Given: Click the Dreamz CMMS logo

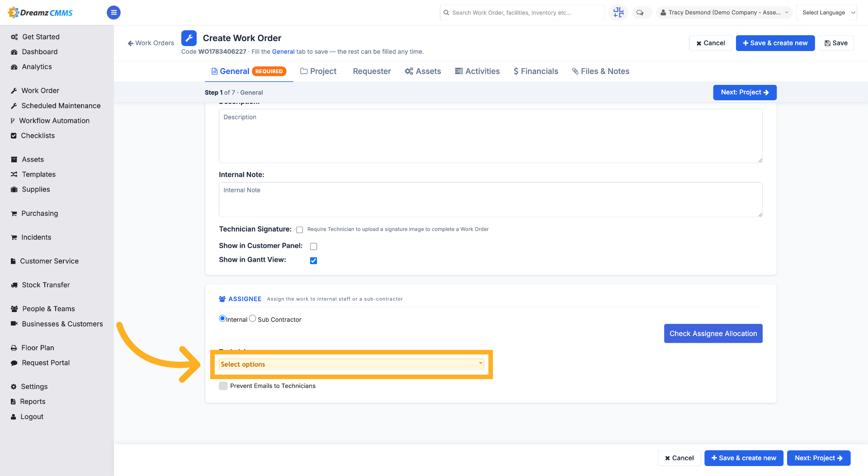Looking at the screenshot, I should point(40,13).
